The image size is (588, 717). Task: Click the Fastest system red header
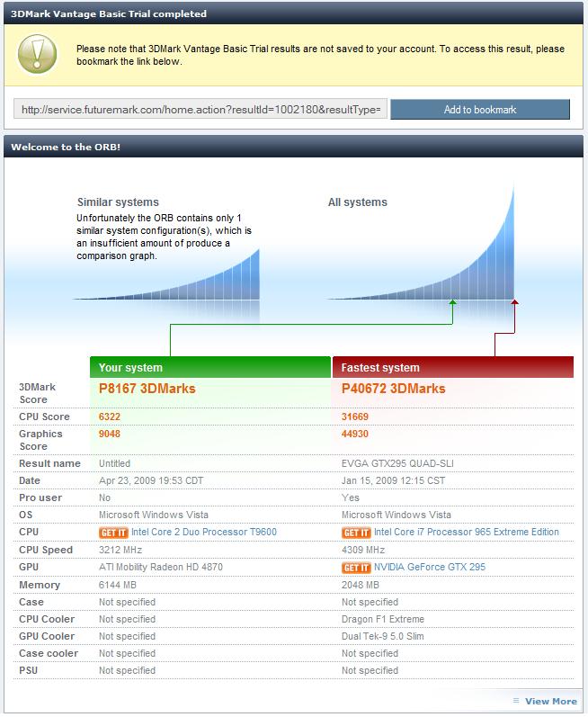tap(453, 368)
